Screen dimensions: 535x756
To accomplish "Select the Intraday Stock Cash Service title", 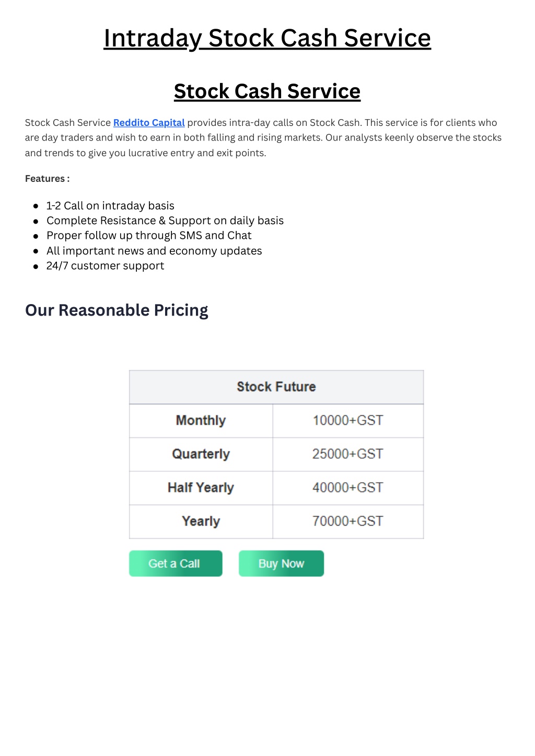I will click(x=267, y=38).
